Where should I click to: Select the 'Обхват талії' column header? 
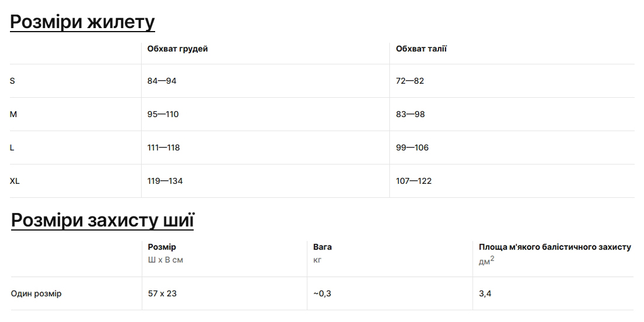pos(421,49)
